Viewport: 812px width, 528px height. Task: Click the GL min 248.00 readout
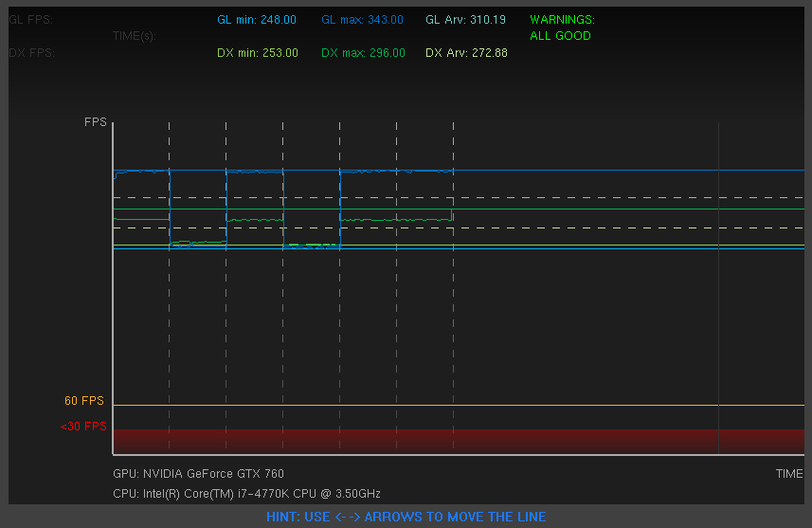click(257, 20)
